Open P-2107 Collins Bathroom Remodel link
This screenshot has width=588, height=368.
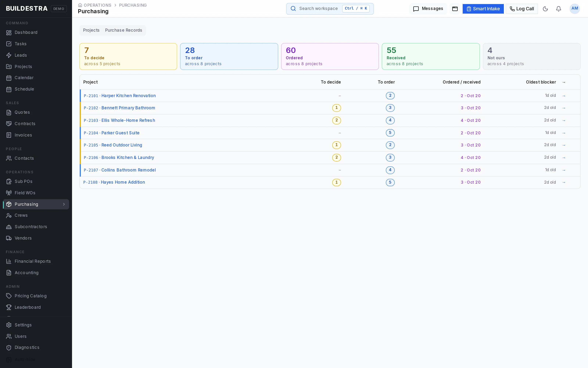[120, 170]
